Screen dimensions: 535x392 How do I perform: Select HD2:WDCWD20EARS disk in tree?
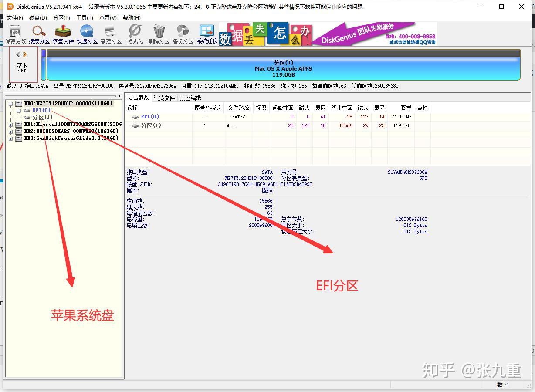tap(71, 131)
